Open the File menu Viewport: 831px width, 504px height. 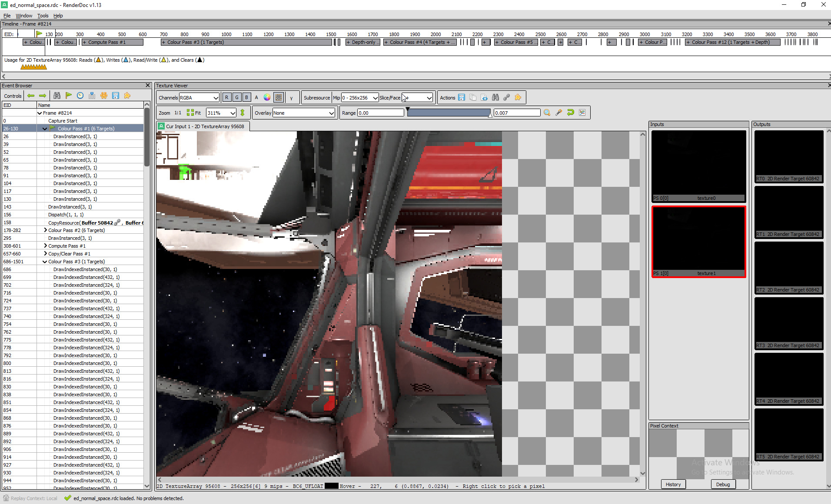7,16
